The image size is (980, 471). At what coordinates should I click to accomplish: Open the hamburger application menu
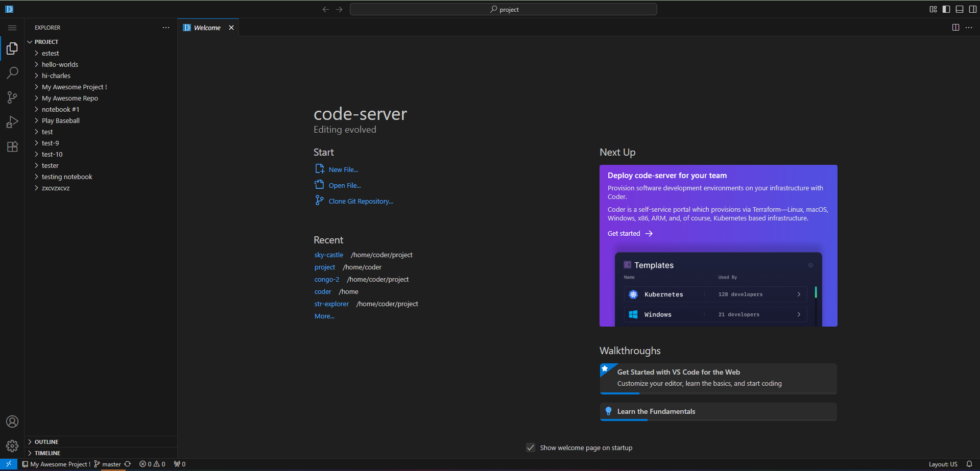[12, 28]
